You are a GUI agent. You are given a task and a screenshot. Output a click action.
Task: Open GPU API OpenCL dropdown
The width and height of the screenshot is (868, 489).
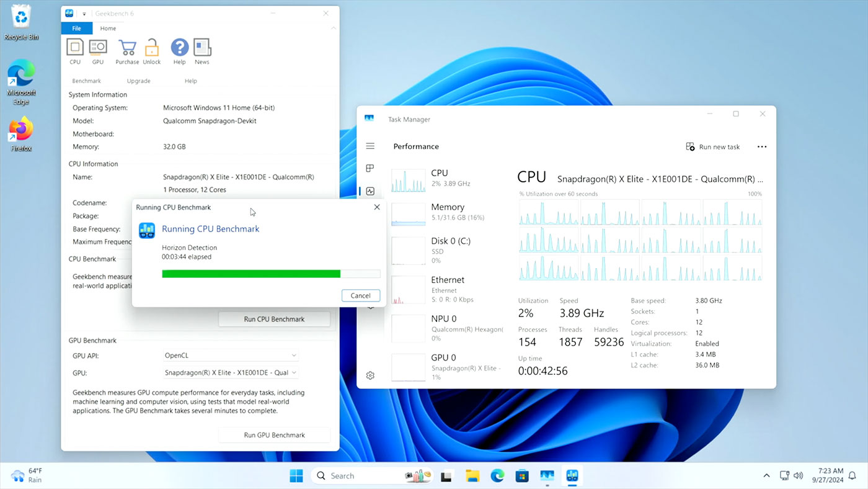pos(231,356)
